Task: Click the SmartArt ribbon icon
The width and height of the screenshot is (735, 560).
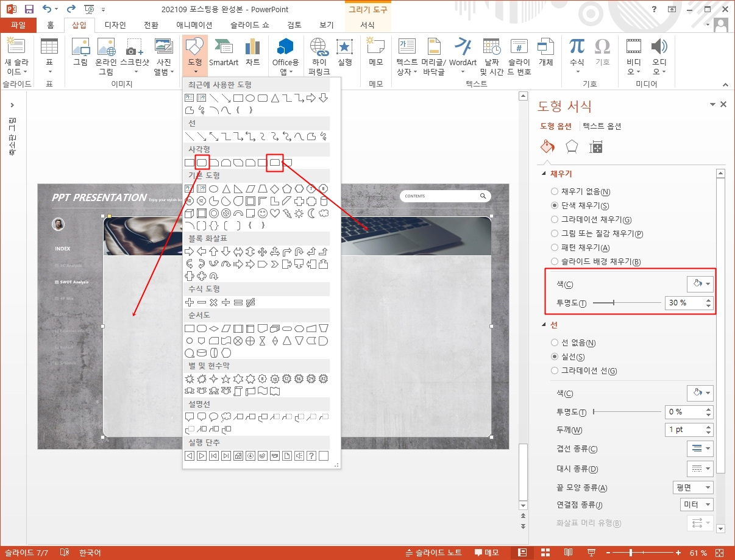Action: point(224,52)
